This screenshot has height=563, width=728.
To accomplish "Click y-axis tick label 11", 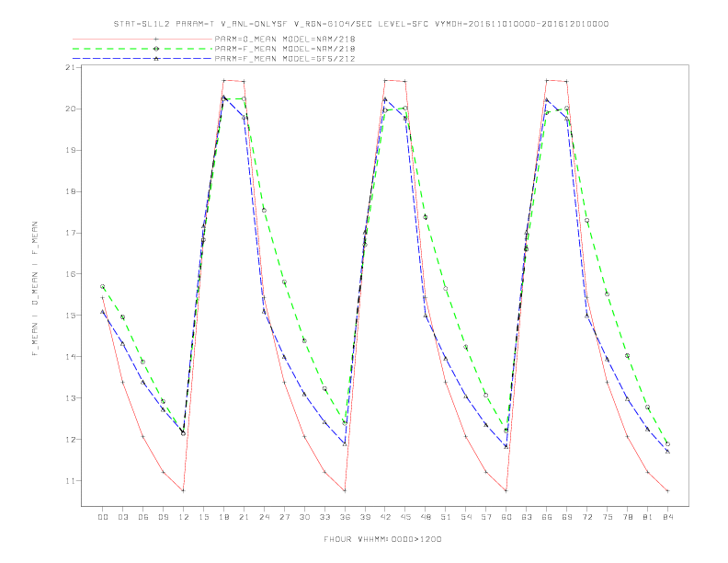I will point(71,481).
